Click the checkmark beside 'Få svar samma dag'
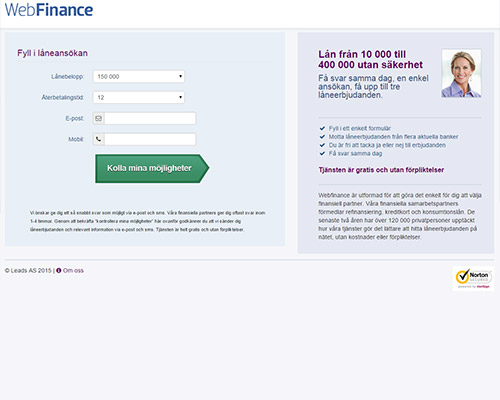The height and width of the screenshot is (400, 500). [x=322, y=153]
